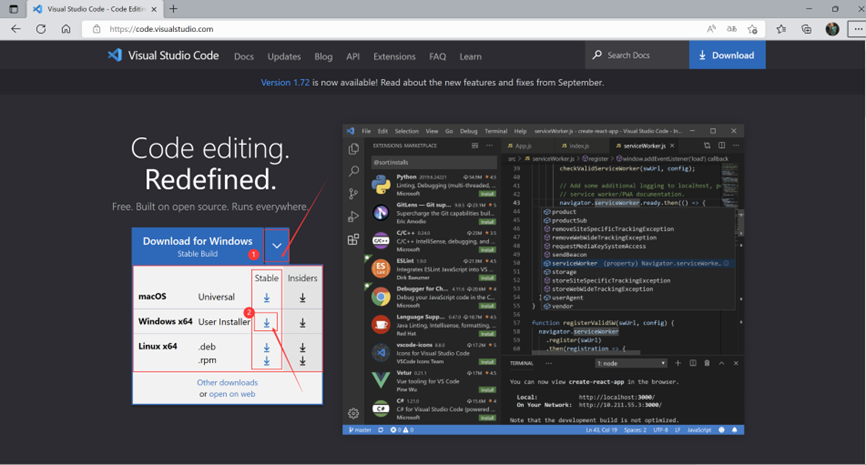The width and height of the screenshot is (866, 465).
Task: Open Extensions in site navigation
Action: [x=394, y=56]
